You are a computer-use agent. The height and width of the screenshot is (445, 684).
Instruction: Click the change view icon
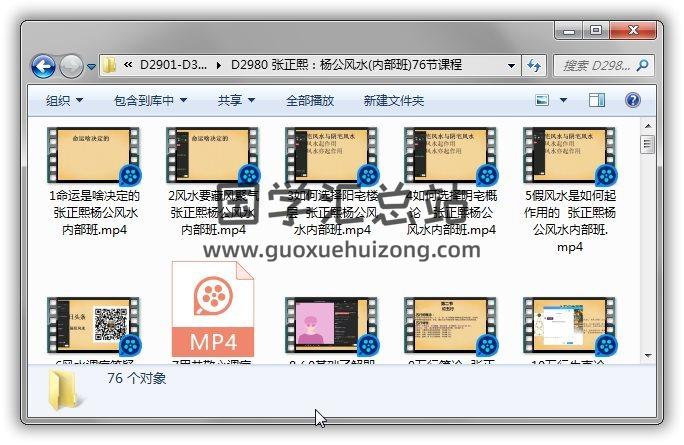pyautogui.click(x=542, y=100)
